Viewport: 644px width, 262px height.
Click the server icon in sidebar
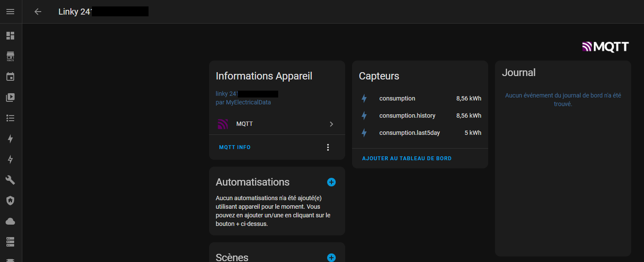[10, 242]
